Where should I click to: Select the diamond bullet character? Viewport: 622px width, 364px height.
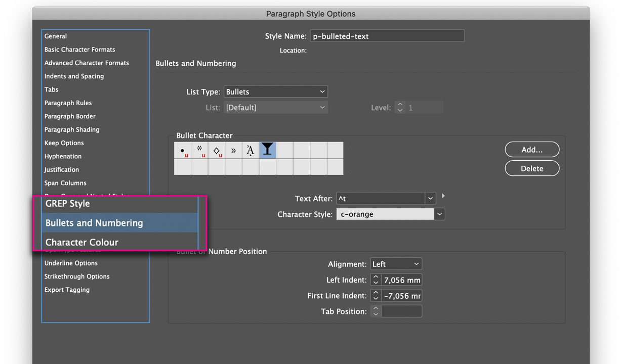point(216,150)
